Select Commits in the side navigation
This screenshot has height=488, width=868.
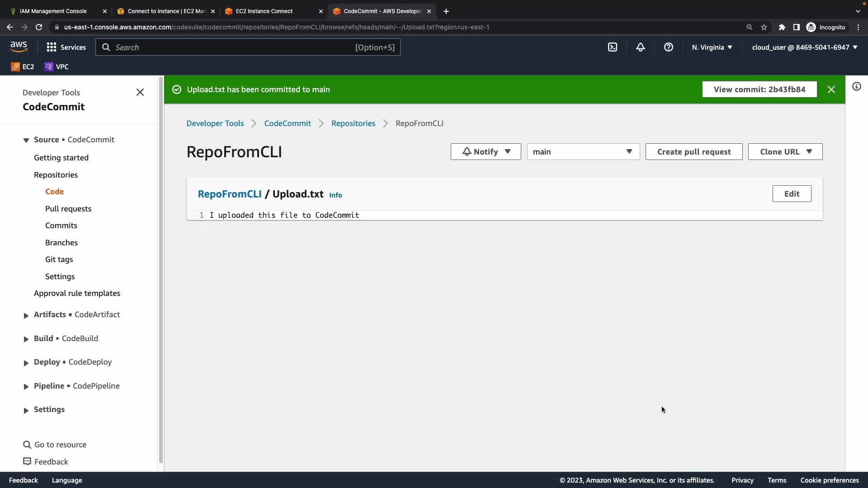[x=61, y=225]
